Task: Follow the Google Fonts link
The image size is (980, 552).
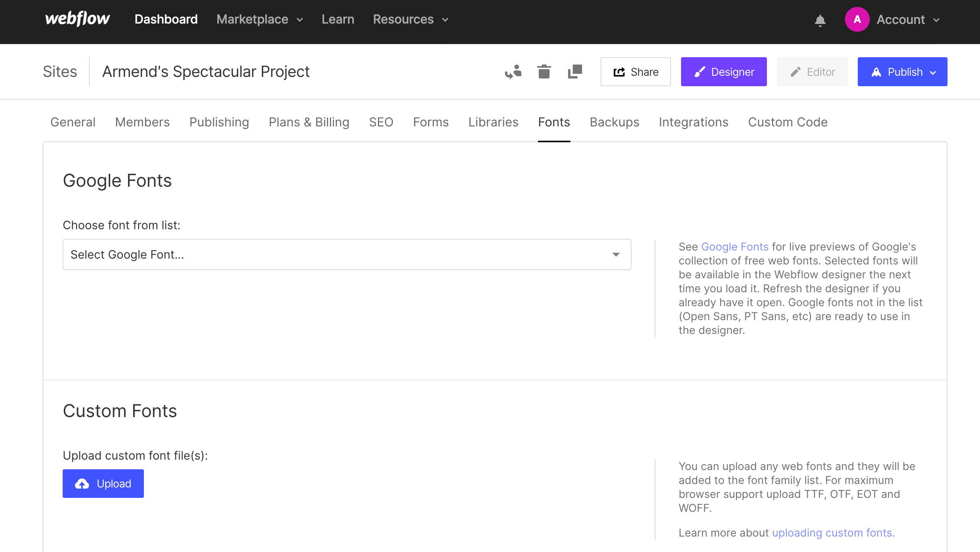Action: [734, 247]
